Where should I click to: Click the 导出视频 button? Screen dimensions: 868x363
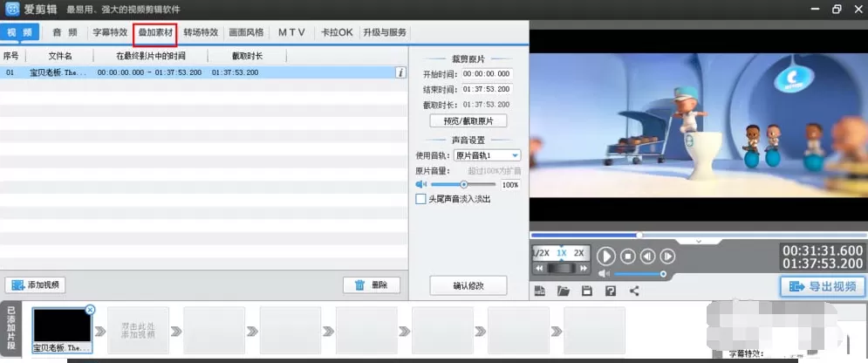pyautogui.click(x=823, y=286)
